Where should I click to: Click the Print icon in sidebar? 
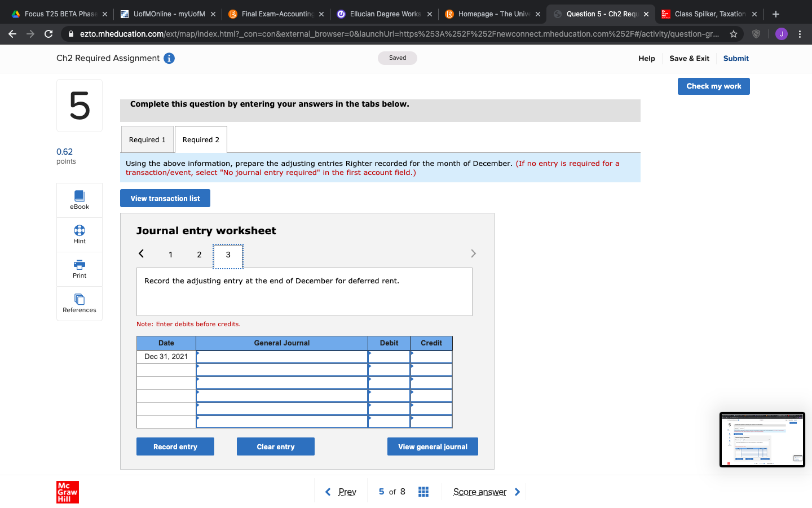pos(80,265)
